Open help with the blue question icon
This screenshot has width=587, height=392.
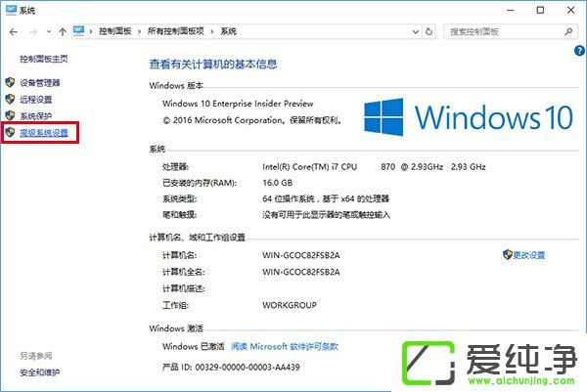click(579, 51)
